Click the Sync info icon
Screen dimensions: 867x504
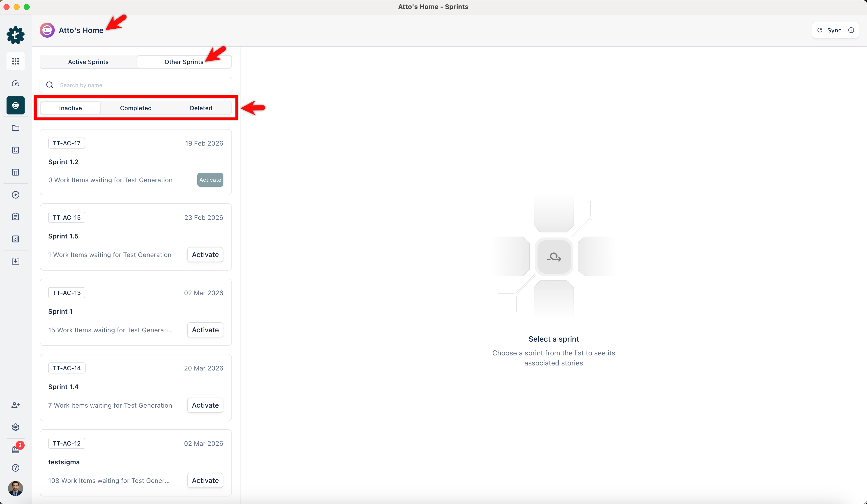point(851,30)
